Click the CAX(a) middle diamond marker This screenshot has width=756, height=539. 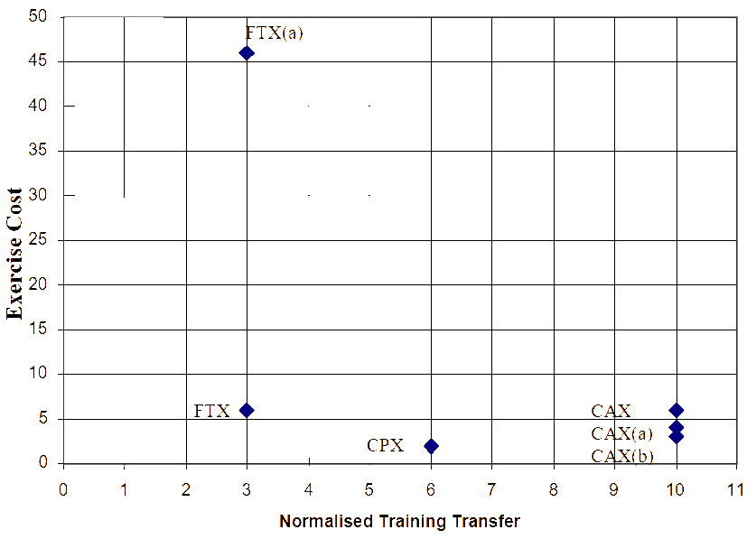point(677,427)
